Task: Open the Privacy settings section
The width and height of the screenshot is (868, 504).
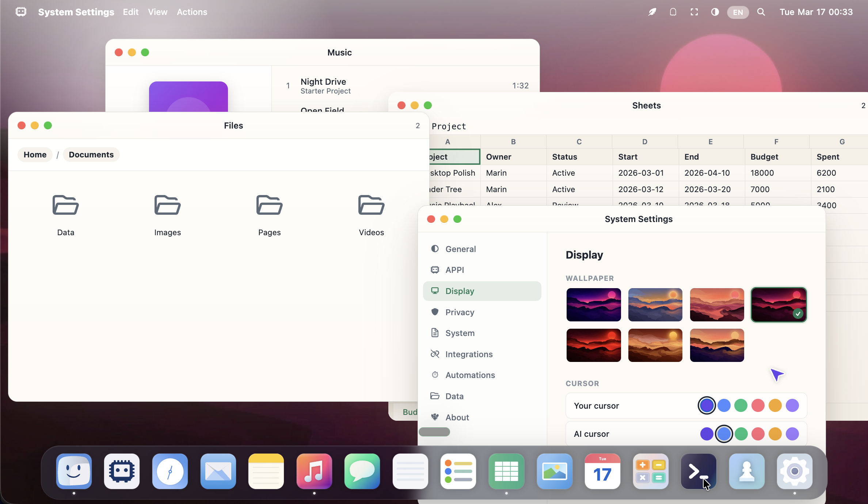Action: [x=460, y=312]
